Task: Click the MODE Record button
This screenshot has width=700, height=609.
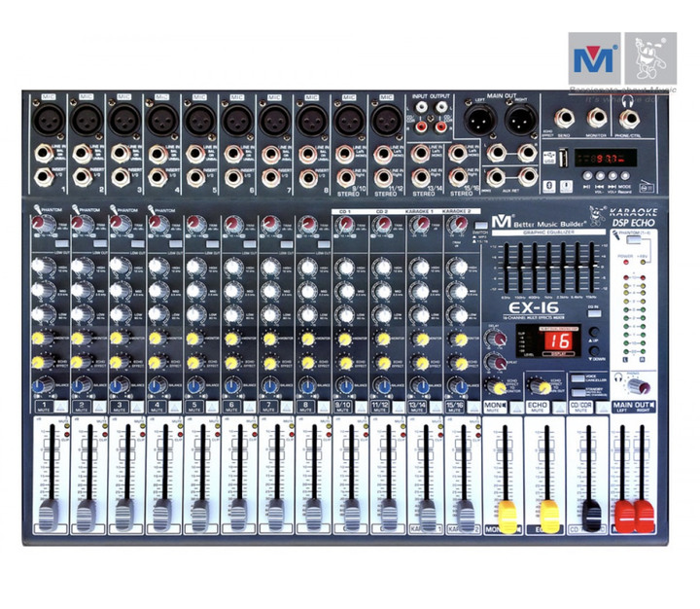Action: 625,176
